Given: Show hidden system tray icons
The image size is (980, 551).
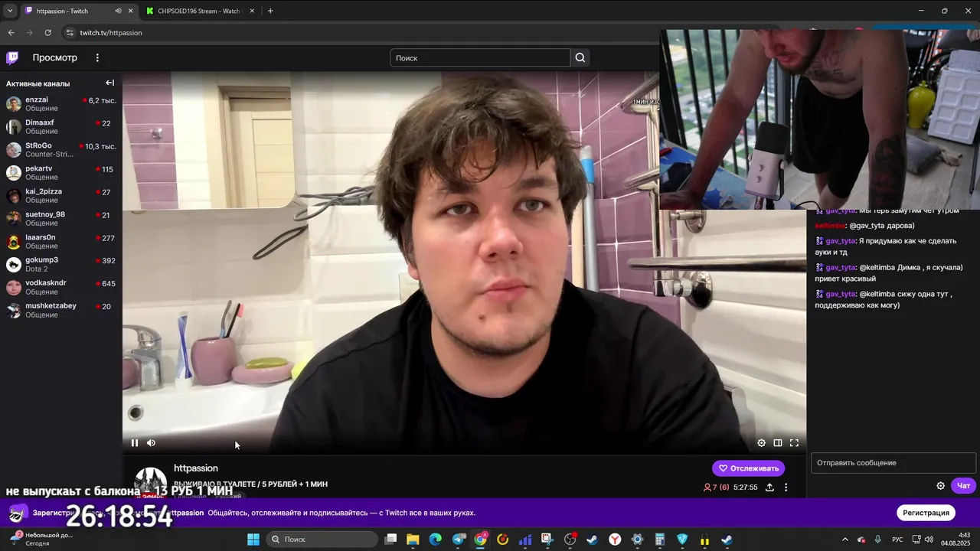Looking at the screenshot, I should click(845, 540).
